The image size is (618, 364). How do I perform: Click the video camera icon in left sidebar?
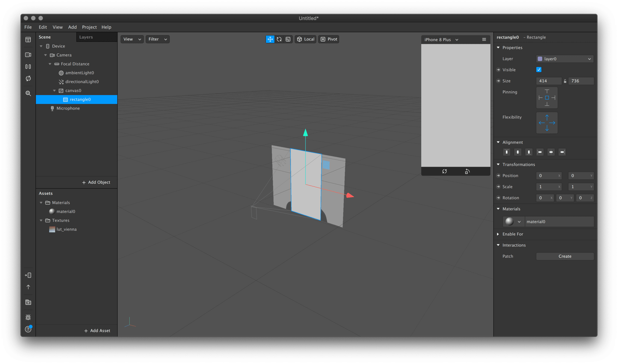pos(28,55)
